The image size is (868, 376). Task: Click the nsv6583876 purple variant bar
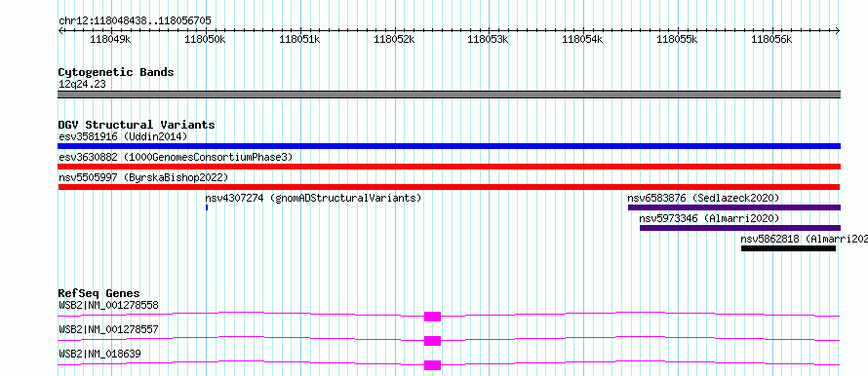[x=734, y=207]
